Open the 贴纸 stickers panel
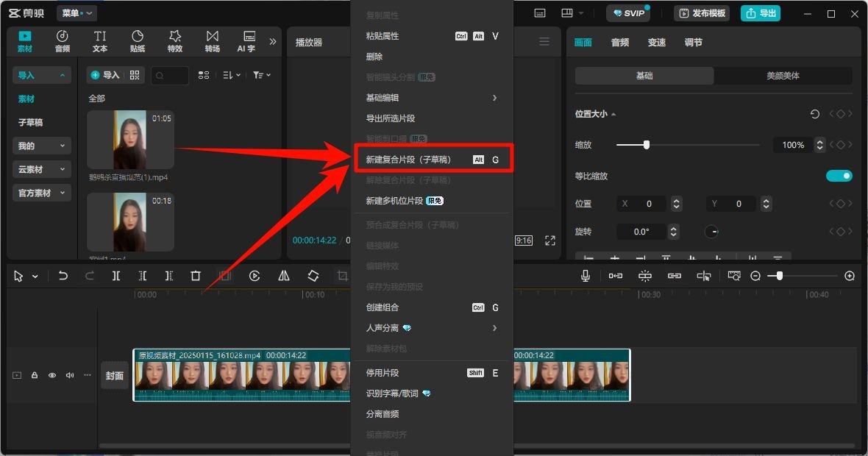 point(138,42)
